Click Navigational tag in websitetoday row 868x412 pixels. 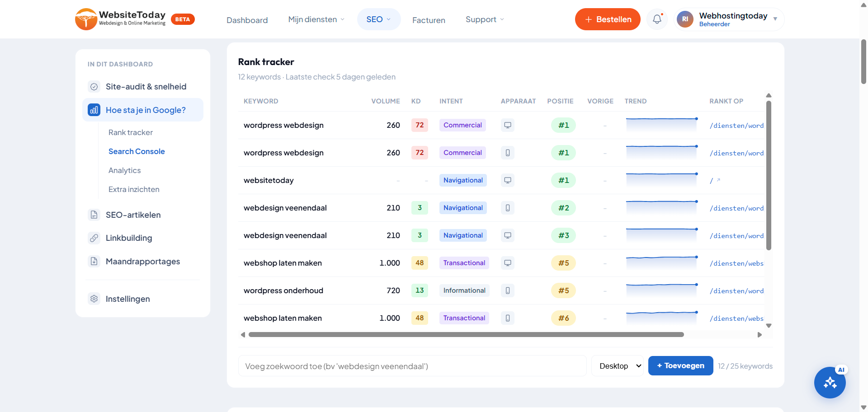click(x=463, y=180)
